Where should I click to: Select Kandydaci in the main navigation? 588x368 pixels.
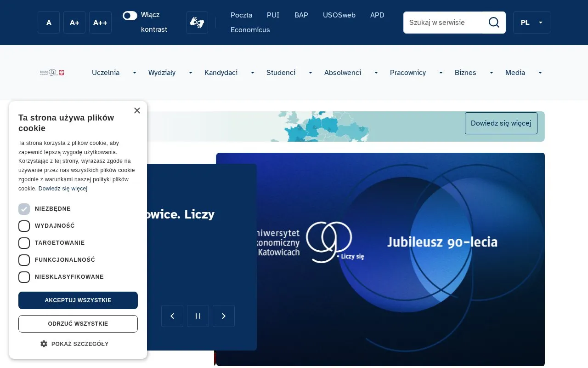coord(221,73)
